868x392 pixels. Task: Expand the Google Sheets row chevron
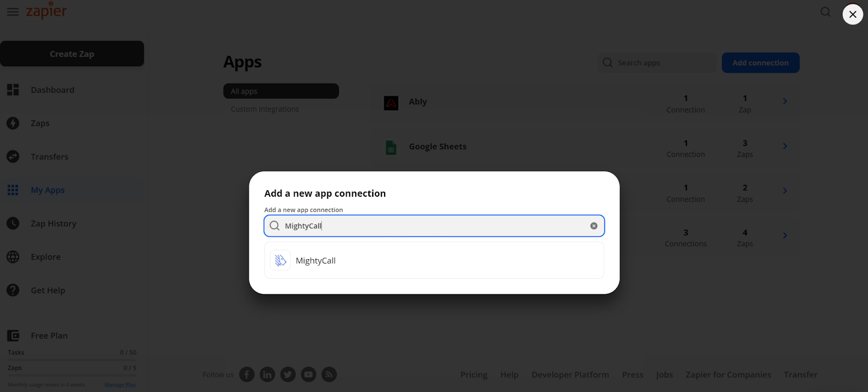785,146
